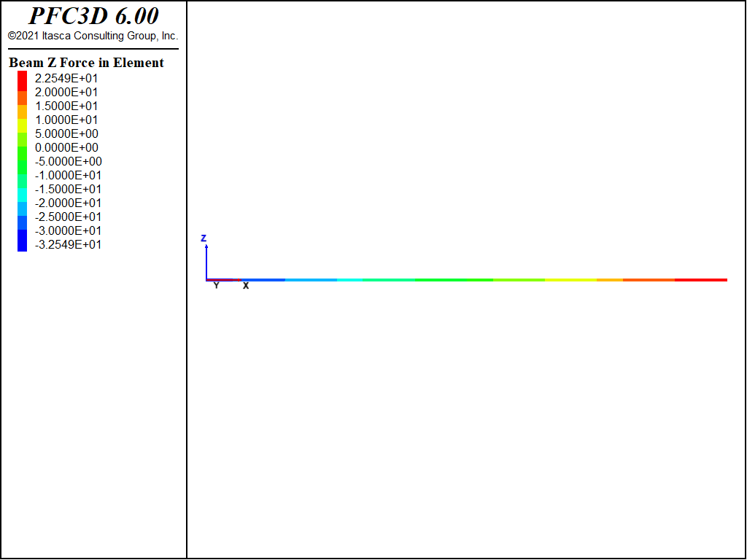Viewport: 747px width, 560px height.
Task: Click legend value 1.0000E+01
Action: click(66, 120)
